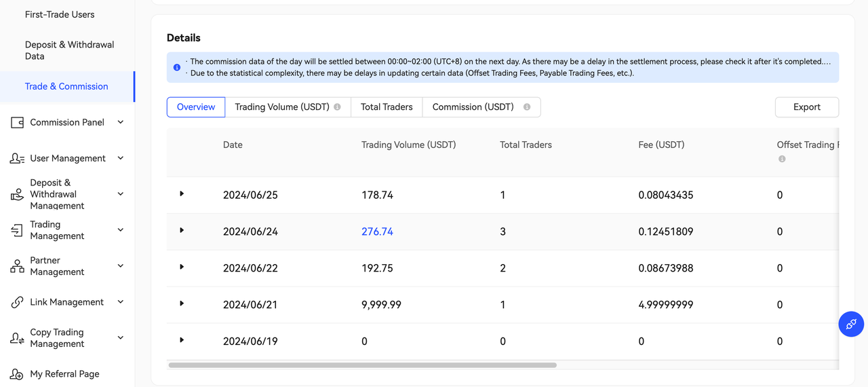Viewport: 868px width, 387px height.
Task: Click the User Management sidebar icon
Action: pyautogui.click(x=17, y=158)
